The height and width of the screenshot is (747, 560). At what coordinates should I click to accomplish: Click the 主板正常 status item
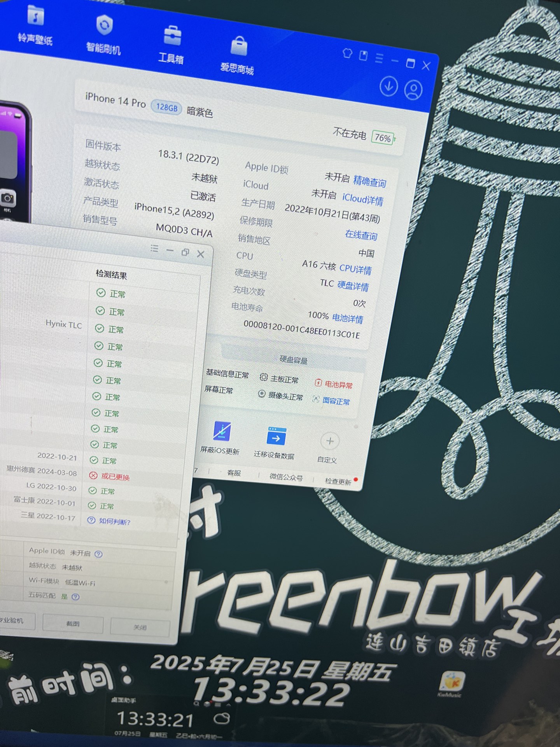coord(279,378)
